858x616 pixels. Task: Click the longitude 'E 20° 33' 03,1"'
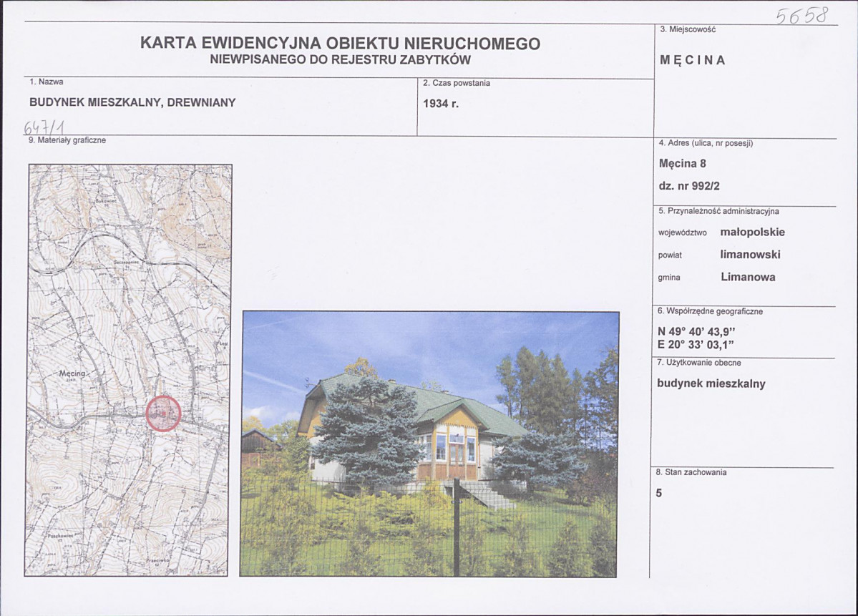click(695, 345)
